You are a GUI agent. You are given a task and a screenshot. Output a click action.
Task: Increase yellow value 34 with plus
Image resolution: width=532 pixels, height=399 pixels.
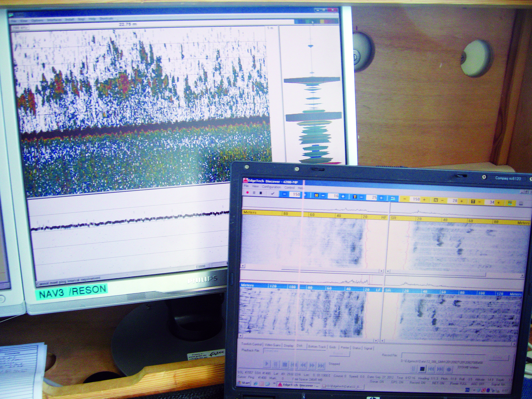498,203
